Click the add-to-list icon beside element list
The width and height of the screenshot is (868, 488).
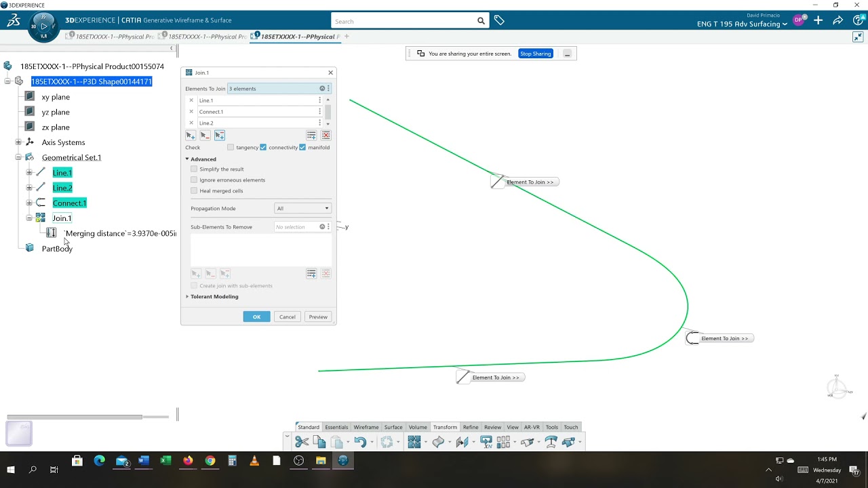pyautogui.click(x=311, y=136)
